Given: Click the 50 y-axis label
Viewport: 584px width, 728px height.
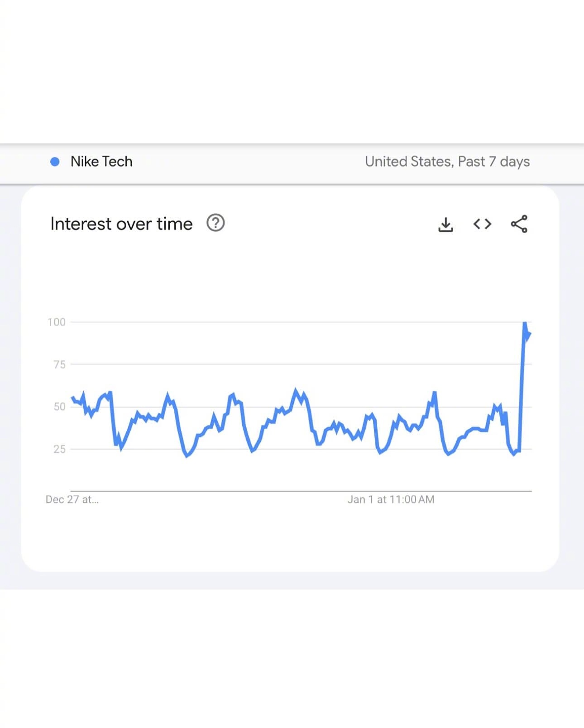Looking at the screenshot, I should (x=59, y=407).
